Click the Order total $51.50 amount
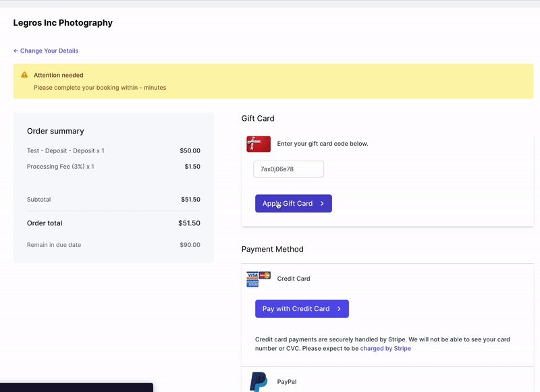540x392 pixels. coord(189,223)
